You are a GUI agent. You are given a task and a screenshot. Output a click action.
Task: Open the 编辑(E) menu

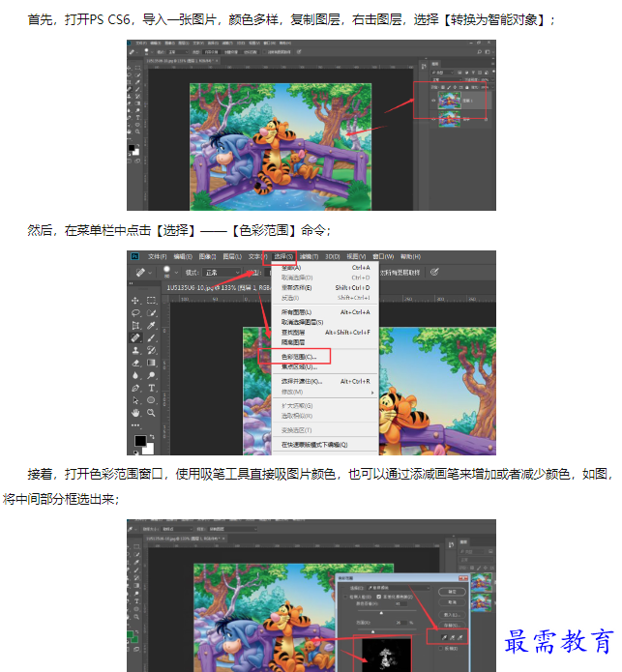(x=183, y=256)
